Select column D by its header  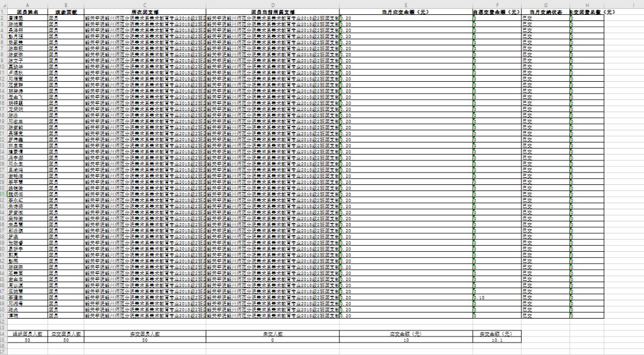pyautogui.click(x=273, y=5)
